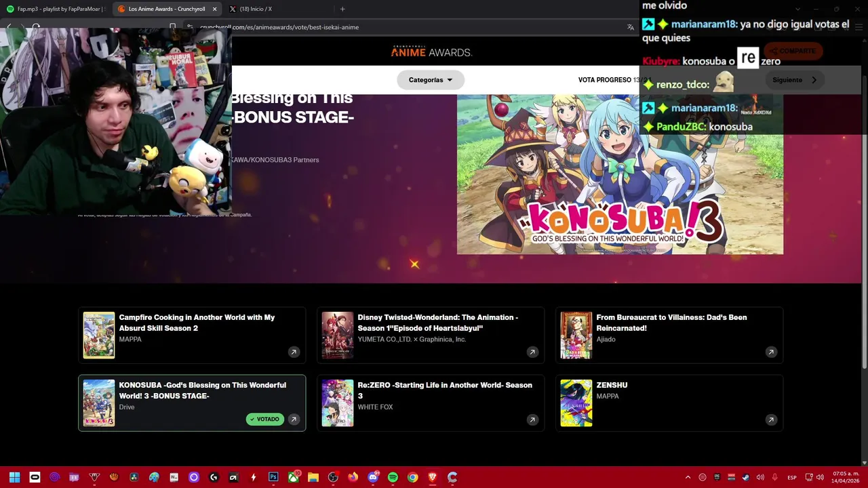The width and height of the screenshot is (868, 488).
Task: Open DaVinci Resolve from the taskbar
Action: click(134, 477)
